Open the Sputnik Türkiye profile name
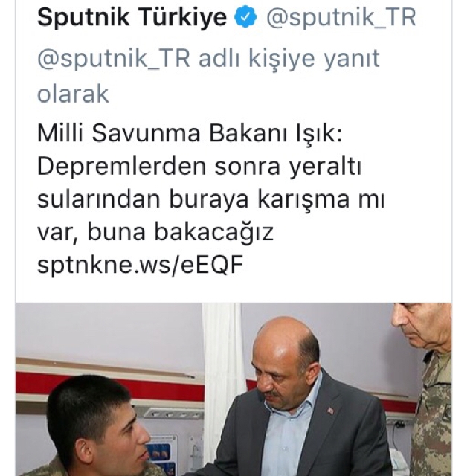Image resolution: width=473 pixels, height=476 pixels. 132,17
